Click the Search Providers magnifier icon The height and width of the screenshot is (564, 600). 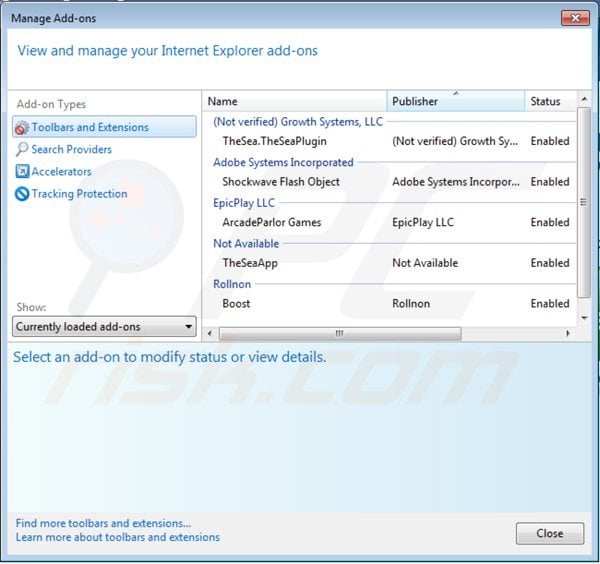22,150
